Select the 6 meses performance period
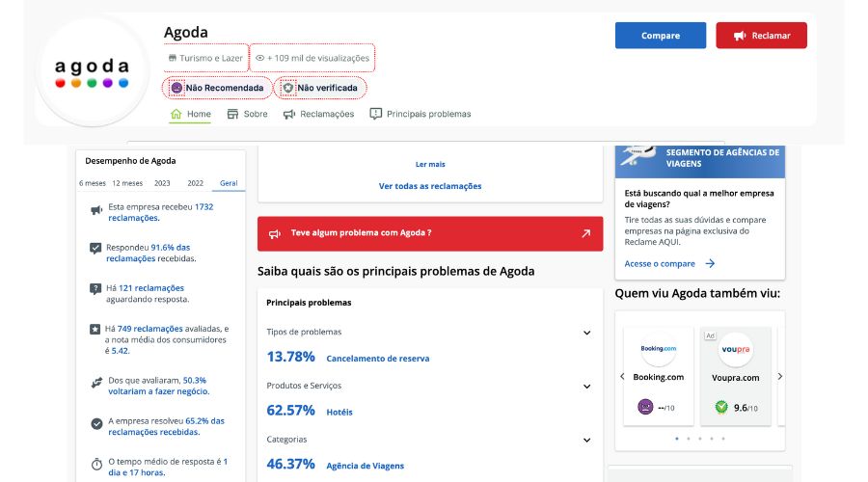This screenshot has width=868, height=482. click(x=92, y=183)
